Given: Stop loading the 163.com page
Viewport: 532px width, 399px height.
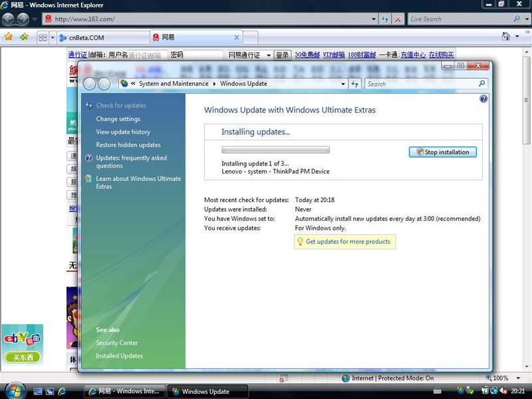Looking at the screenshot, I should (398, 19).
